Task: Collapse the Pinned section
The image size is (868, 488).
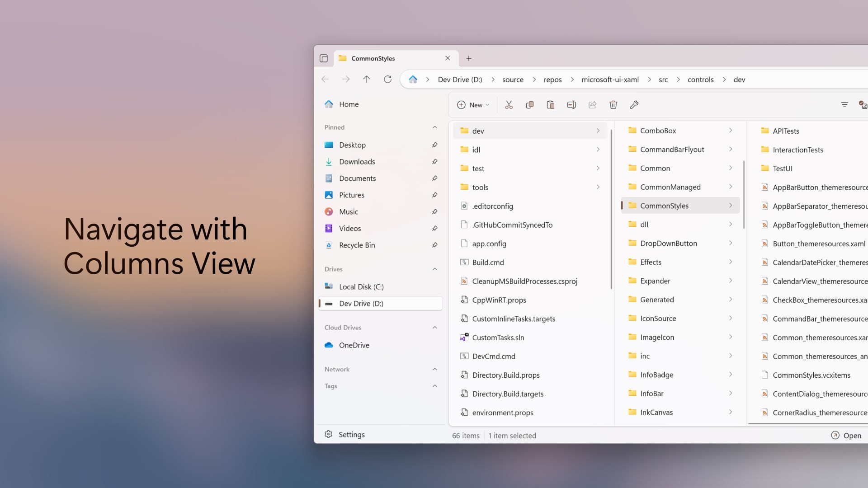Action: pyautogui.click(x=434, y=127)
